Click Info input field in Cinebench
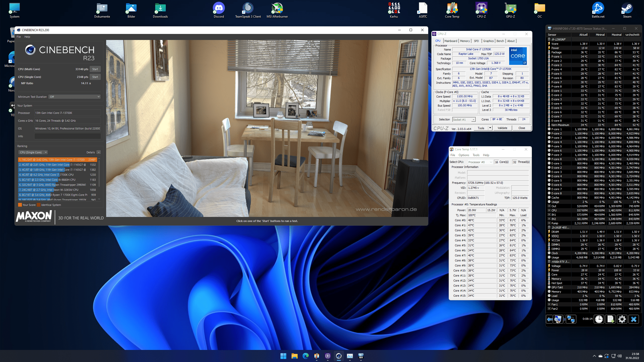644x362 pixels. [67, 136]
